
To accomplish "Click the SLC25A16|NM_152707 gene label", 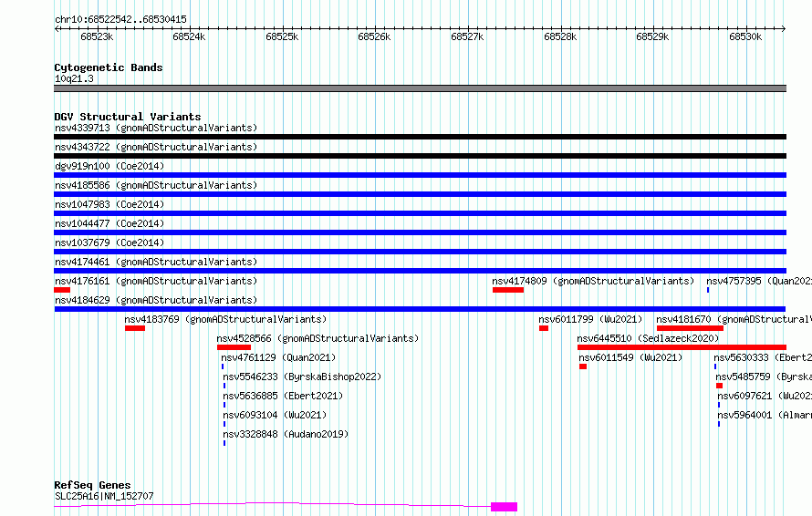I will 104,496.
